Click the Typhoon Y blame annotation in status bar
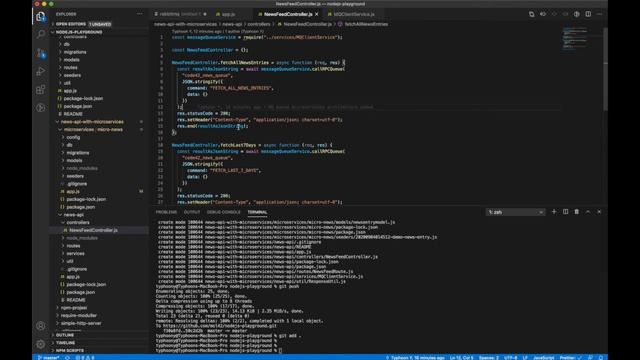This screenshot has width=640, height=360. click(415, 357)
